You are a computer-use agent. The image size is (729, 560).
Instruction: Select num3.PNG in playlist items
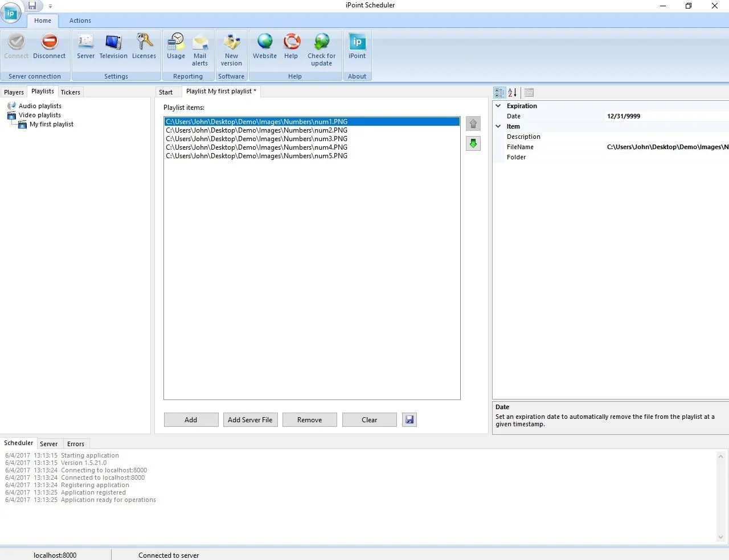pyautogui.click(x=257, y=139)
